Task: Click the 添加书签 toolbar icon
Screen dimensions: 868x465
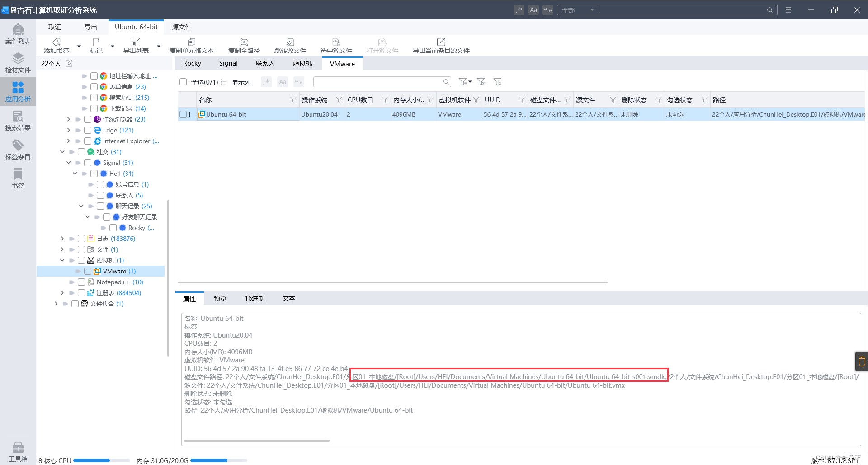Action: (x=57, y=46)
